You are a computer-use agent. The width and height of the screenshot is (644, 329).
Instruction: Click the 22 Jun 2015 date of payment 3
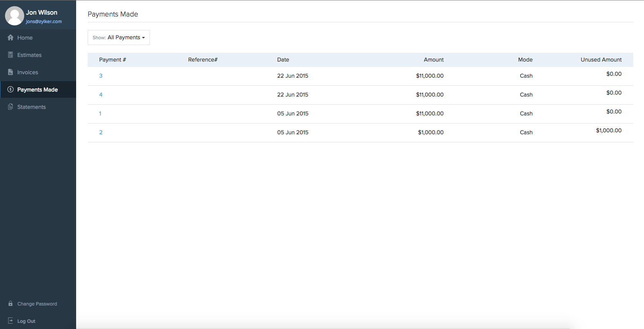[293, 76]
